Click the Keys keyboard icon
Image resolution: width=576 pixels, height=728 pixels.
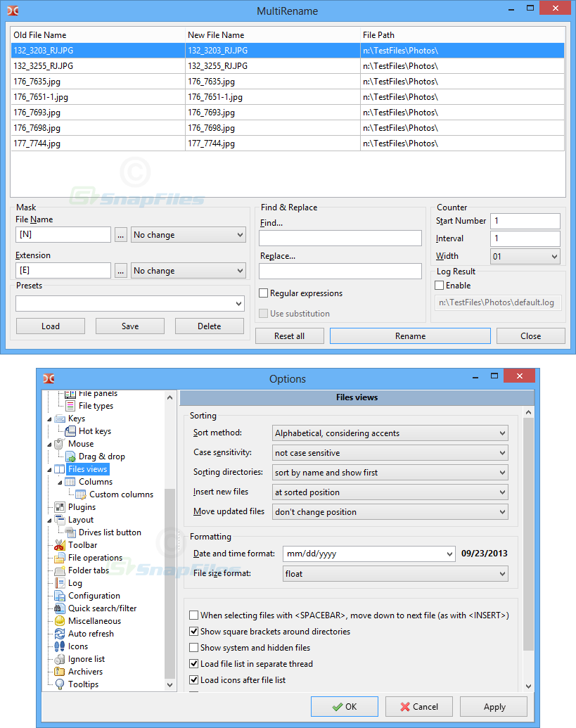point(60,419)
